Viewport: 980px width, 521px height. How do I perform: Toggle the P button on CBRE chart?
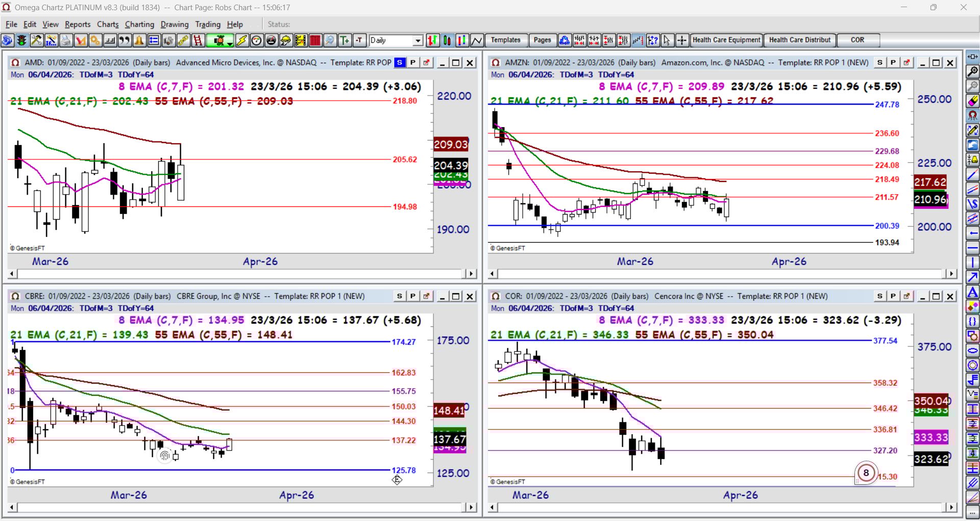tap(413, 296)
